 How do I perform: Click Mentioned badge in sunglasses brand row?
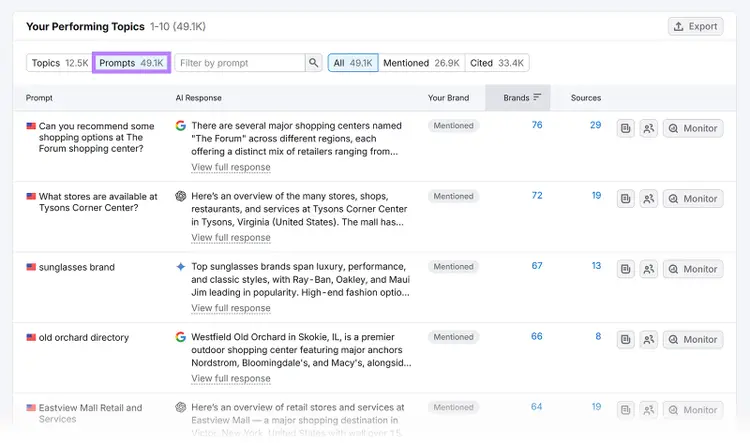point(453,266)
